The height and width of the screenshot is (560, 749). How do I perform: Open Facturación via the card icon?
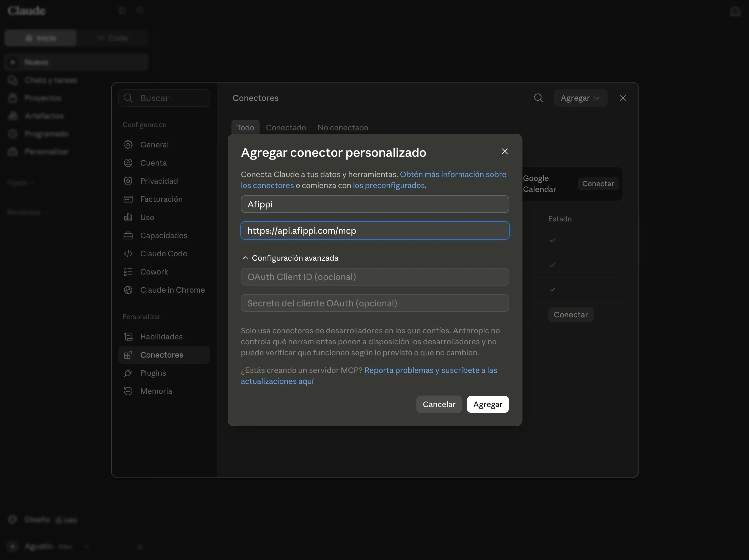pyautogui.click(x=128, y=199)
